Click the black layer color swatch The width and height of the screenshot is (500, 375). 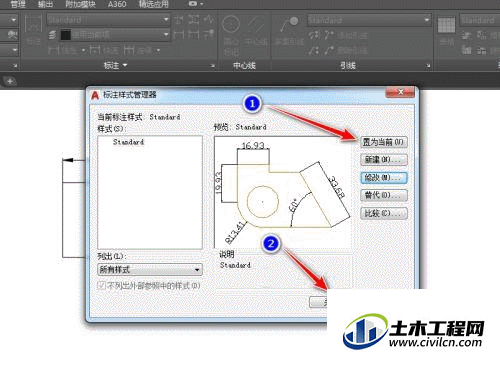click(65, 35)
